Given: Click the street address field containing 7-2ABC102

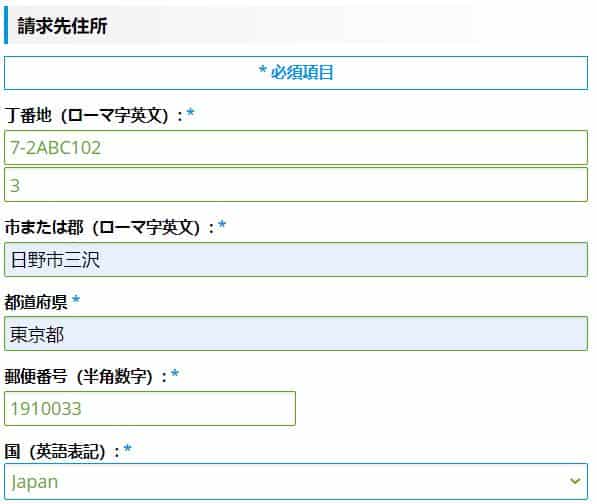Looking at the screenshot, I should pyautogui.click(x=296, y=148).
